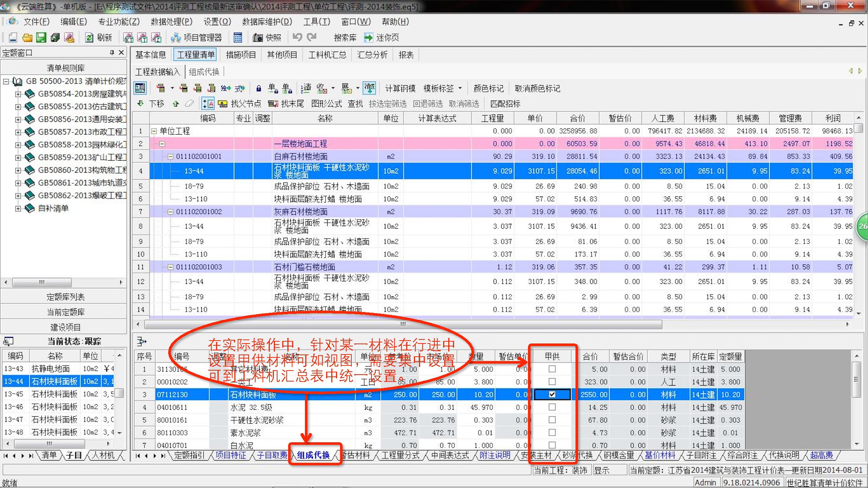Click the new file icon

tap(13, 37)
